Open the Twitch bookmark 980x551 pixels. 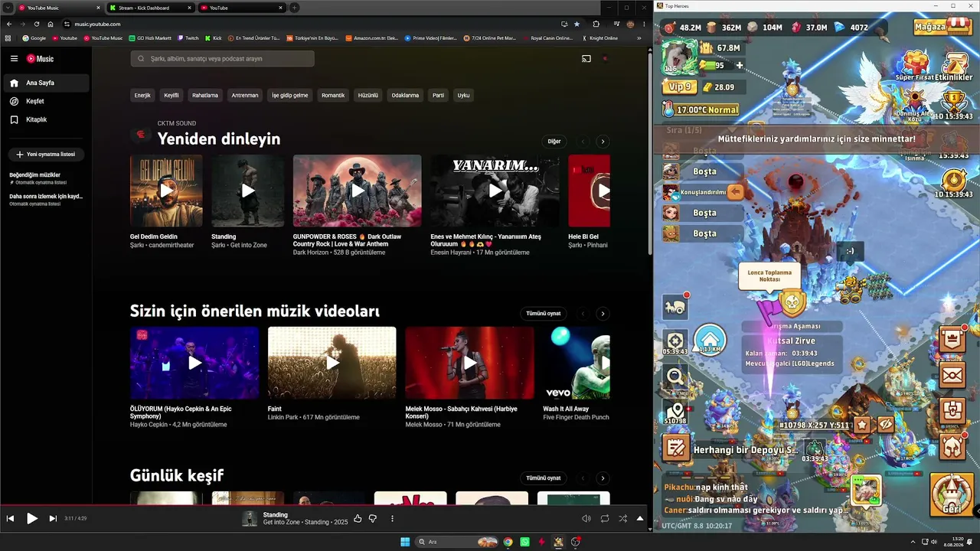(188, 37)
